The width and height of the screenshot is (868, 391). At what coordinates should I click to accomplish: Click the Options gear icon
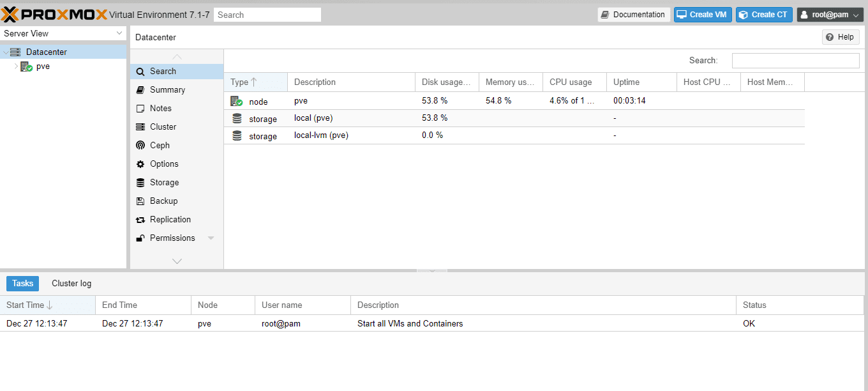click(140, 164)
